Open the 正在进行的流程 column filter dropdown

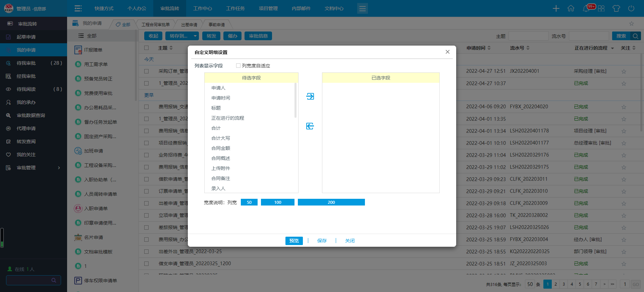pyautogui.click(x=612, y=48)
